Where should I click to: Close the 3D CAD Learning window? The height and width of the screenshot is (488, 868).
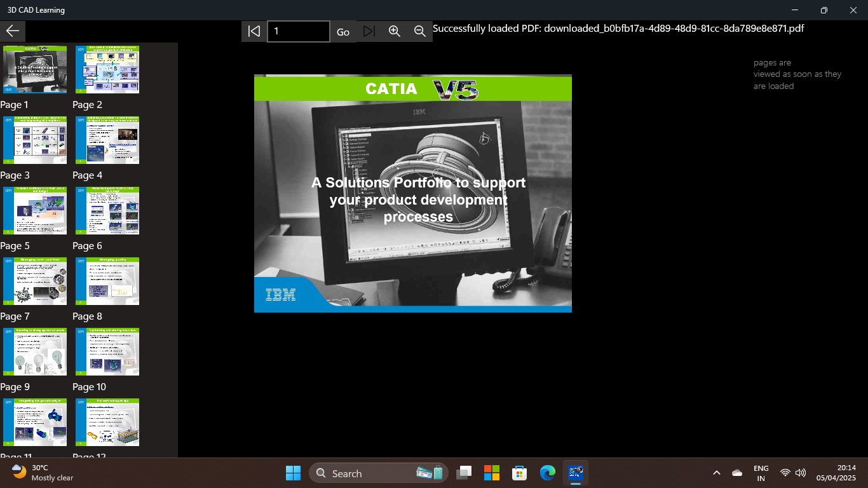point(853,10)
